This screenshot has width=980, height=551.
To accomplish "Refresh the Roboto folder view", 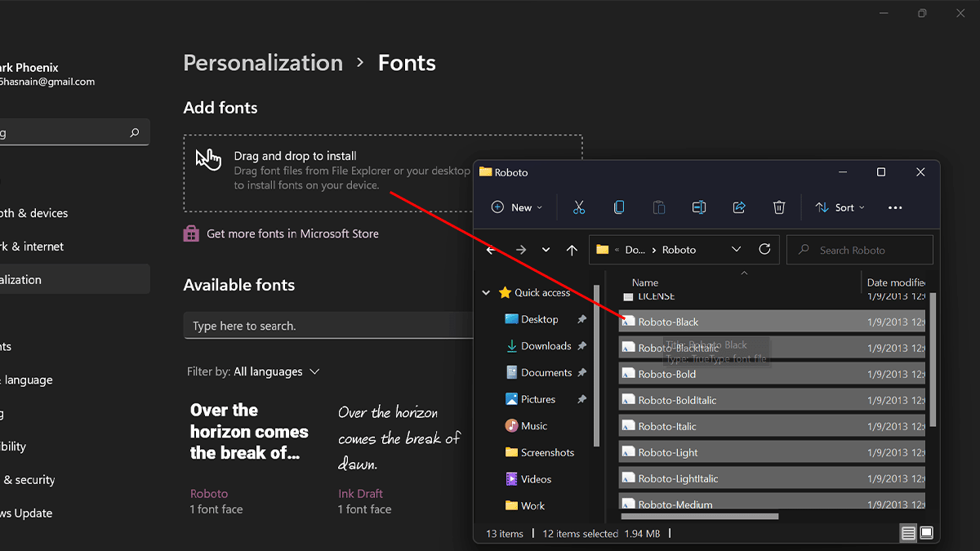I will tap(764, 250).
